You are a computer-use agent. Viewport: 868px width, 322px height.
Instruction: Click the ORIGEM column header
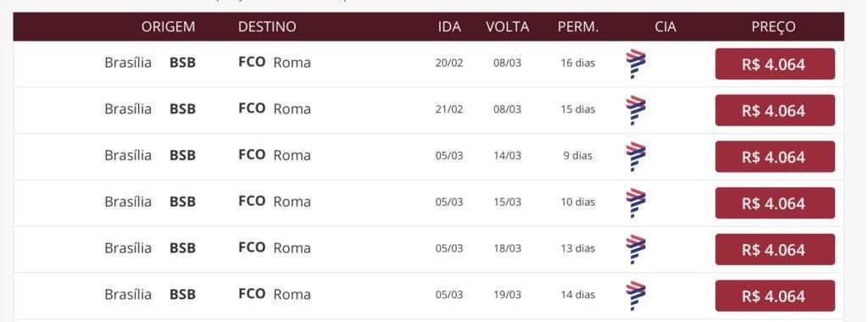click(x=169, y=26)
